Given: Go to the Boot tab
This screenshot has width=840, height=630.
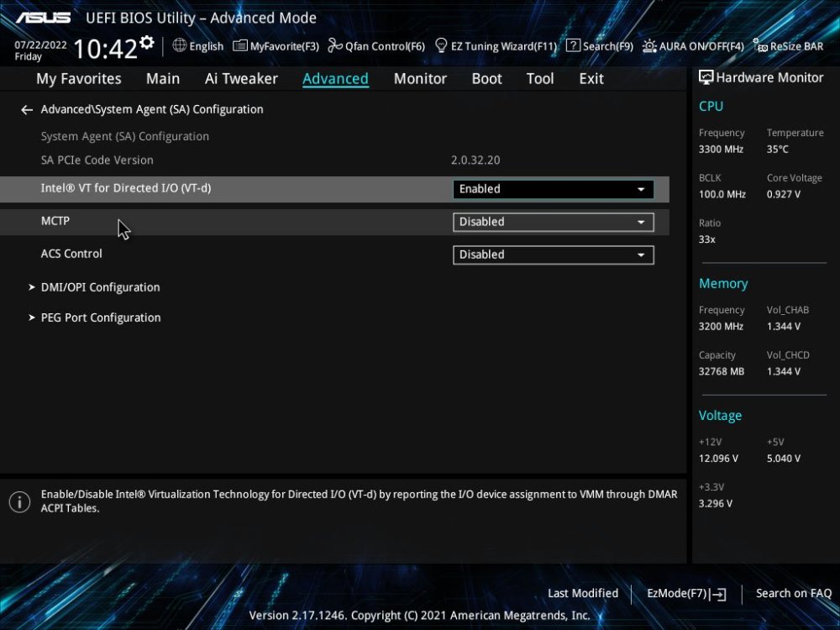Looking at the screenshot, I should pyautogui.click(x=486, y=79).
